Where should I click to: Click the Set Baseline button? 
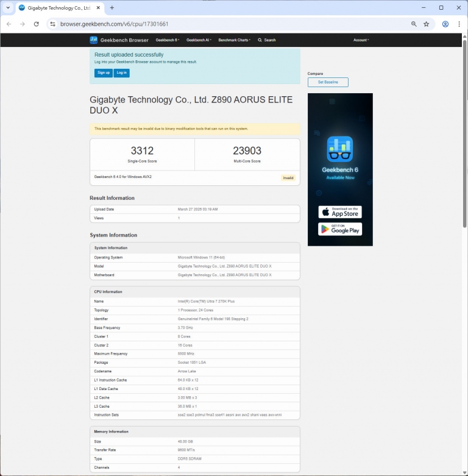click(x=328, y=82)
